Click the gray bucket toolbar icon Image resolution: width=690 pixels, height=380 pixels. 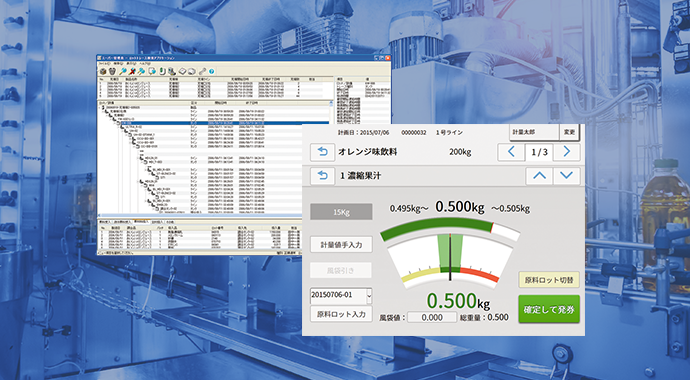tap(112, 71)
